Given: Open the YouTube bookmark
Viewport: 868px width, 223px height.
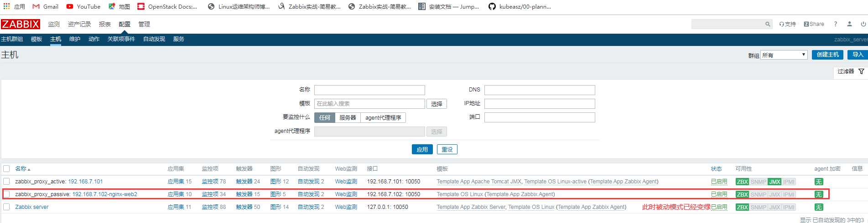Looking at the screenshot, I should (x=83, y=6).
